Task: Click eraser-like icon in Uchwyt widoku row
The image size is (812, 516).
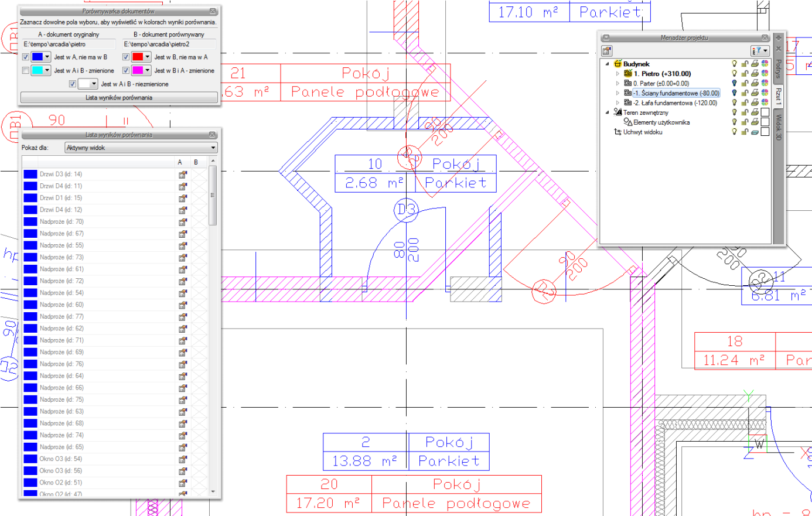Action: [x=755, y=132]
